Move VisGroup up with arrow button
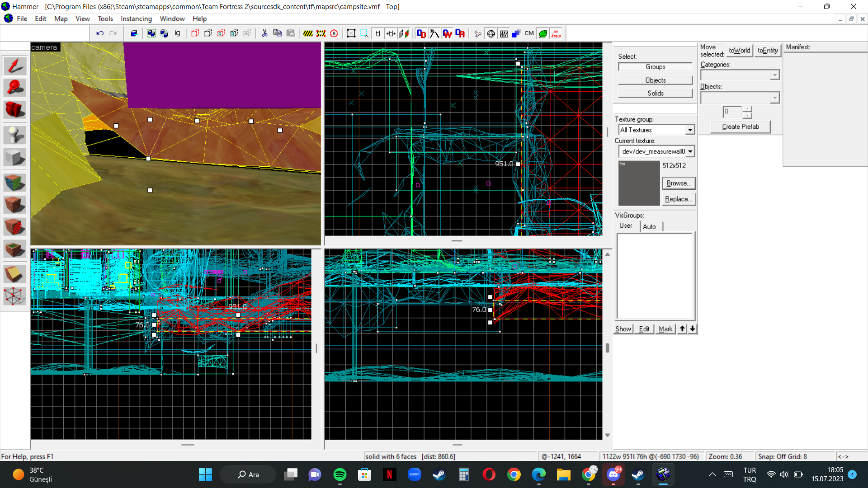868x488 pixels. point(683,328)
